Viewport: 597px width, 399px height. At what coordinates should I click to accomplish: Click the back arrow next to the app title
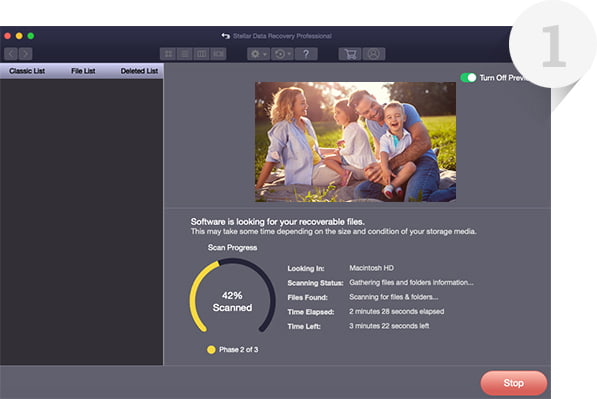pos(225,36)
